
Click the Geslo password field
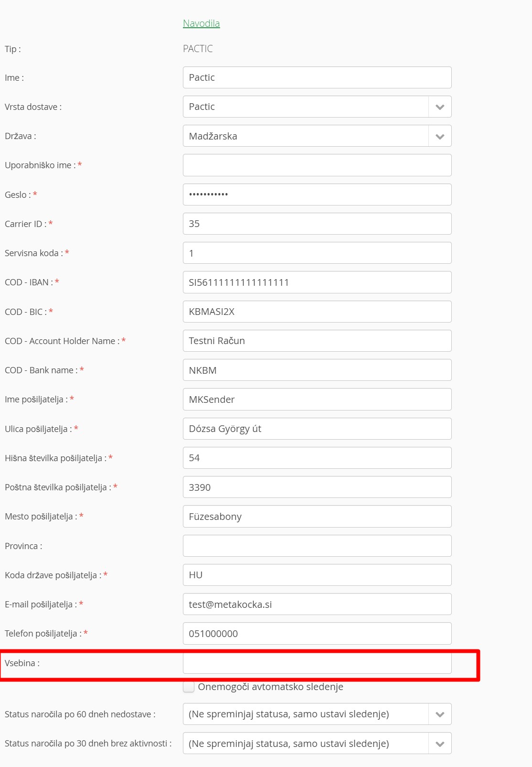pos(317,194)
